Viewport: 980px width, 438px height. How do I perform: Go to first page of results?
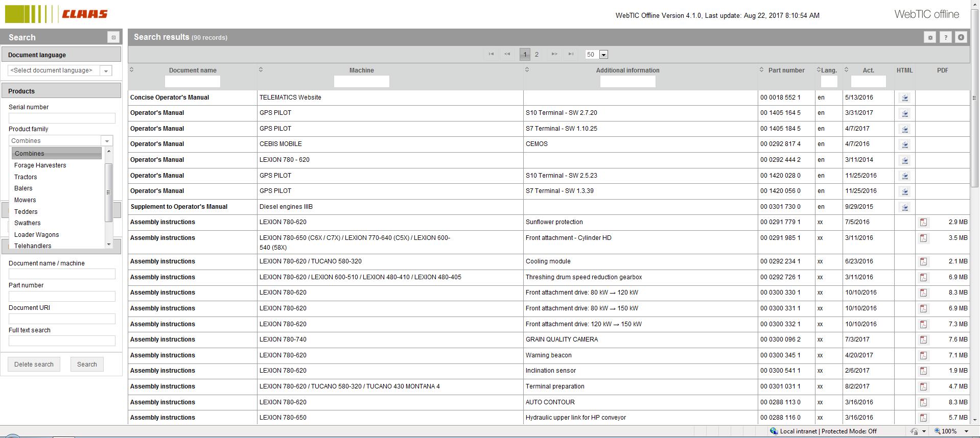pyautogui.click(x=491, y=54)
